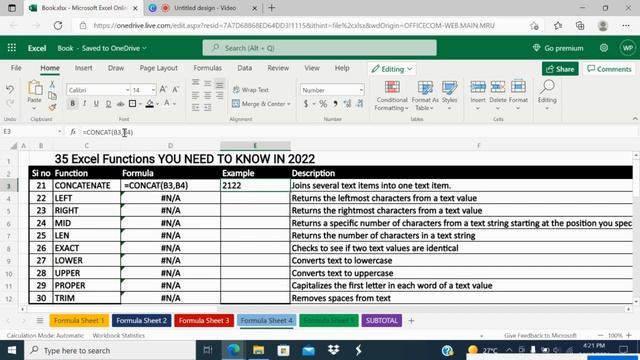Open cell Styles gallery
The width and height of the screenshot is (640, 360).
(x=449, y=96)
